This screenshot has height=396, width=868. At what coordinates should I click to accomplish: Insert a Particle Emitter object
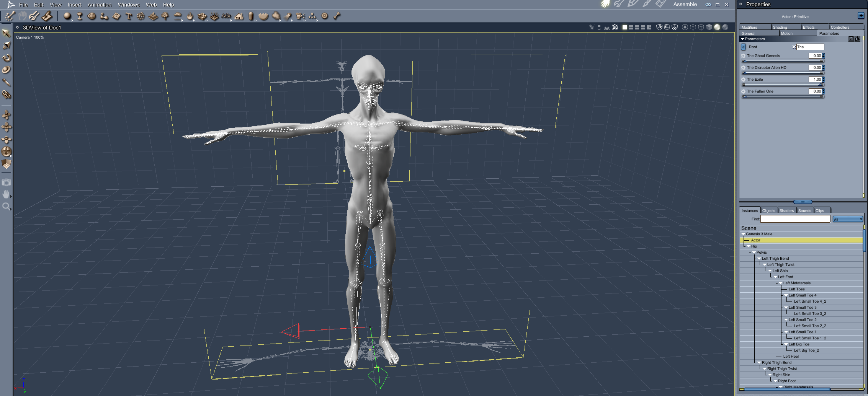tap(141, 16)
